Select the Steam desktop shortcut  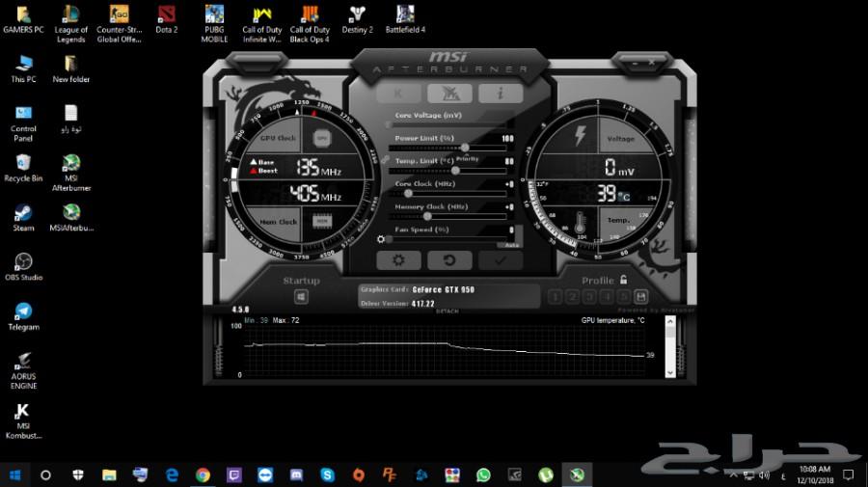click(23, 218)
